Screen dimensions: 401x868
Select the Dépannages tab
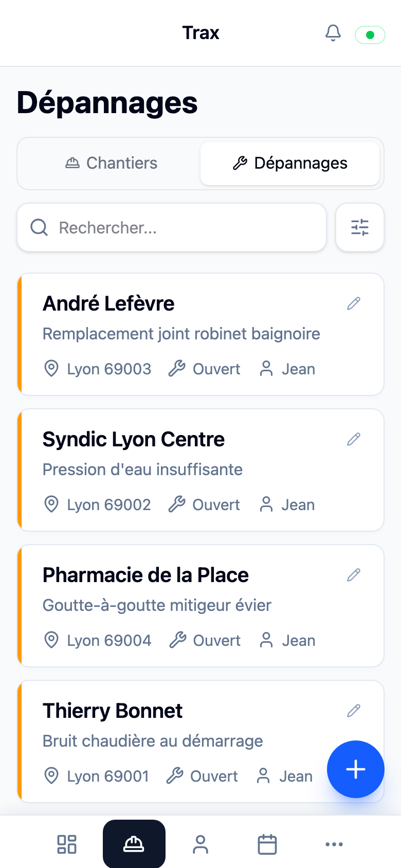[290, 163]
